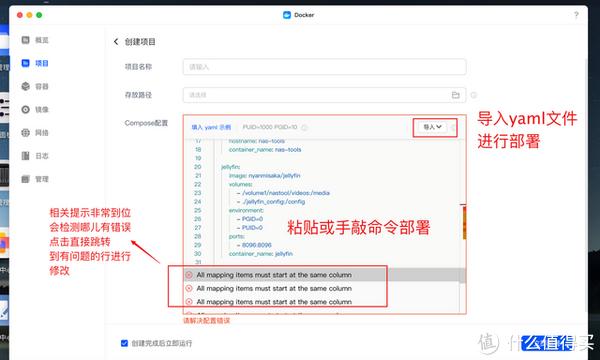Image resolution: width=600 pixels, height=360 pixels.
Task: Click the faint icon right of the 导入 dropdown
Action: pos(453,127)
